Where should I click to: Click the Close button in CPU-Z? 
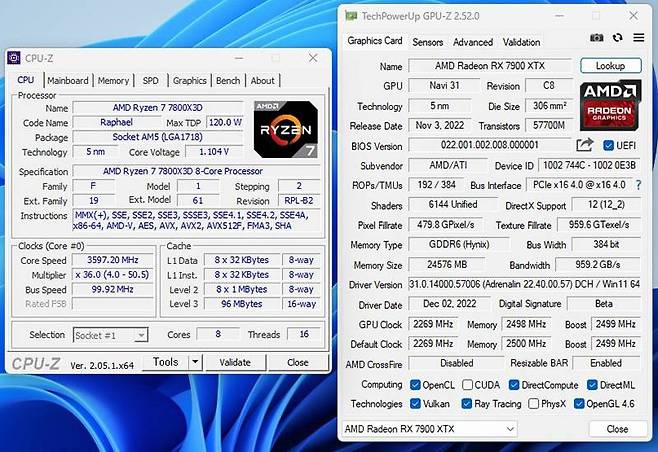[298, 362]
